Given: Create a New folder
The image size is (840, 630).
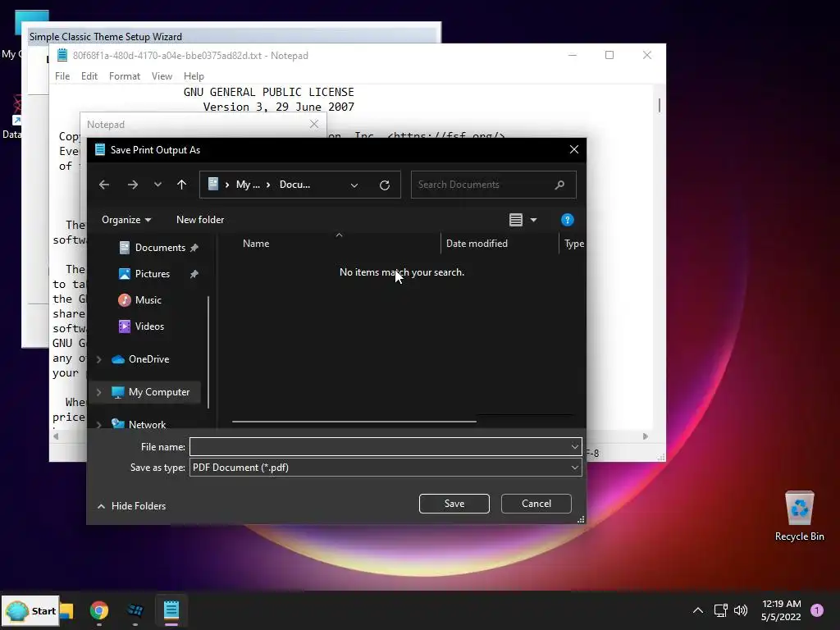Looking at the screenshot, I should tap(200, 220).
